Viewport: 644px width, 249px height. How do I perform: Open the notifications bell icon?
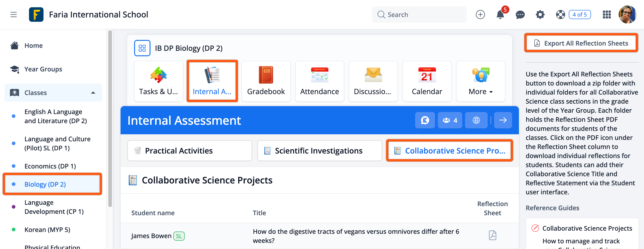pyautogui.click(x=500, y=15)
